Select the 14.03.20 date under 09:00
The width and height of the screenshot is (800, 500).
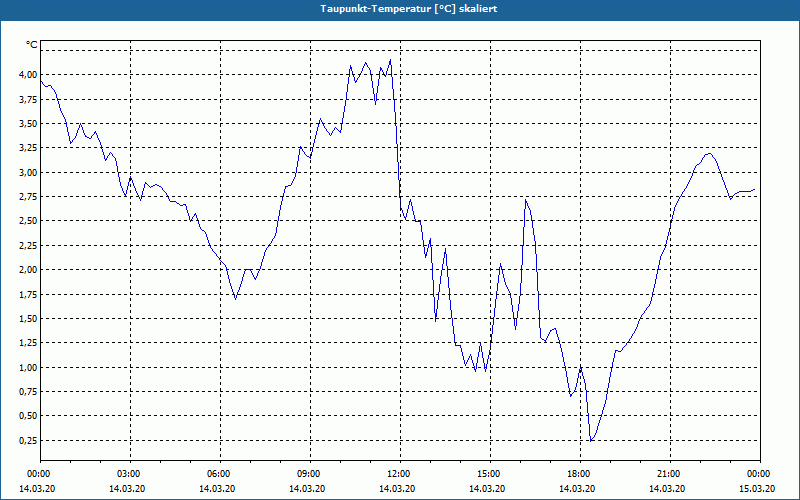tap(307, 488)
